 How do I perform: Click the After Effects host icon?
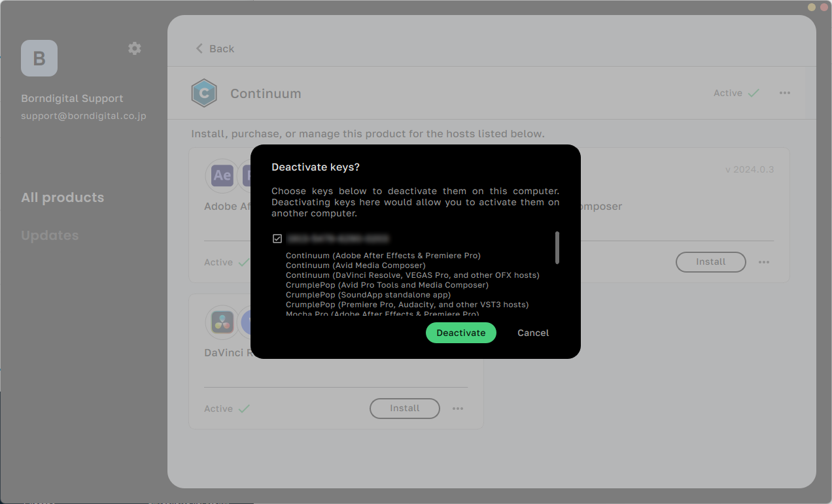[x=222, y=175]
